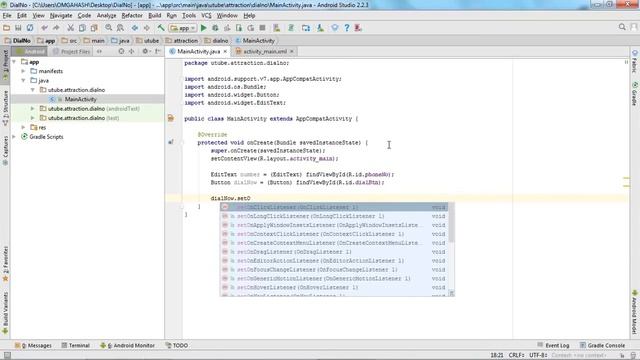Open the app run configuration dropdown
Screen dimensions: 640x360
tap(183, 28)
